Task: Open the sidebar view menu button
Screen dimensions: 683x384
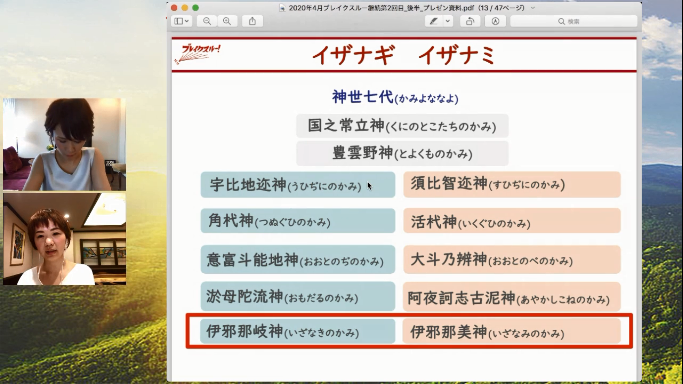Action: pos(181,21)
